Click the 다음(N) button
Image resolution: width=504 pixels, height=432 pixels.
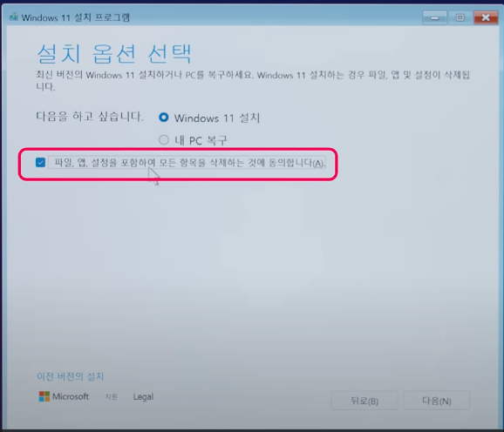coord(437,401)
